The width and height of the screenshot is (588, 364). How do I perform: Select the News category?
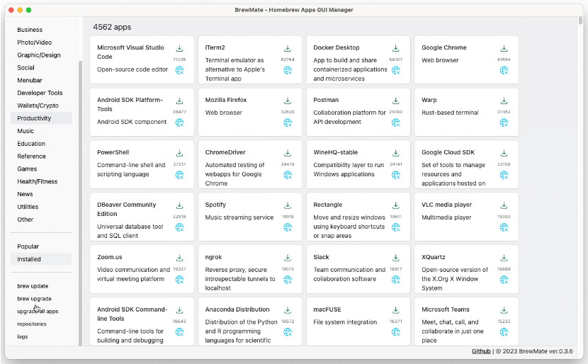pos(25,194)
